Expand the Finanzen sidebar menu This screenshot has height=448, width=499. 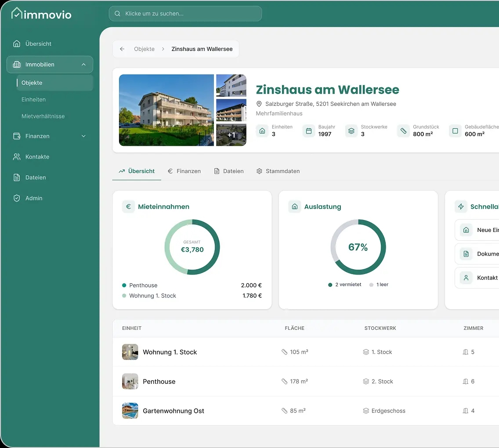coord(83,136)
